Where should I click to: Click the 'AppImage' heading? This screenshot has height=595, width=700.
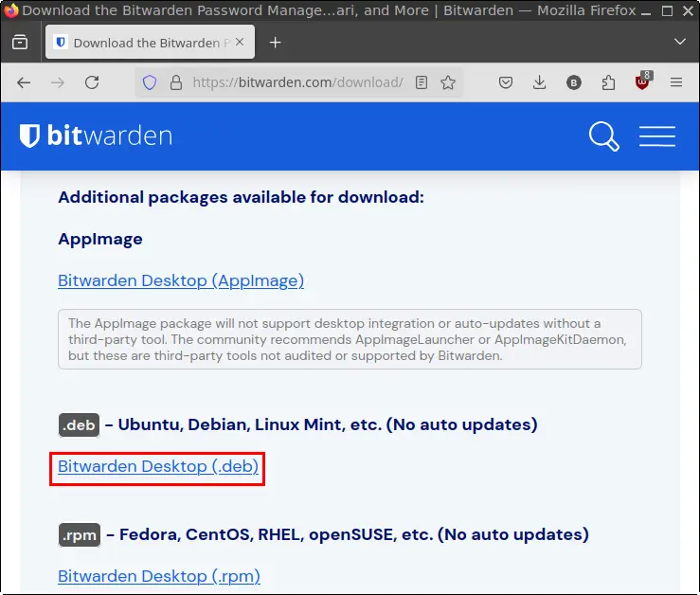(x=100, y=240)
